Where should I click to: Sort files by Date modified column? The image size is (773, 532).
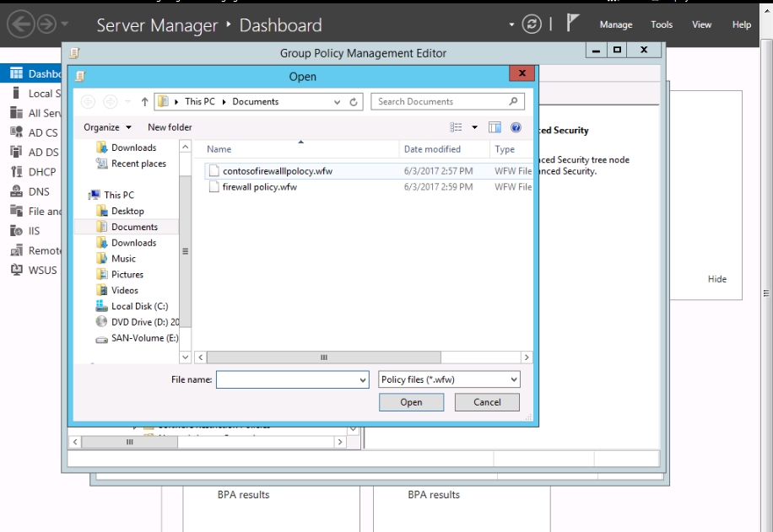click(444, 149)
